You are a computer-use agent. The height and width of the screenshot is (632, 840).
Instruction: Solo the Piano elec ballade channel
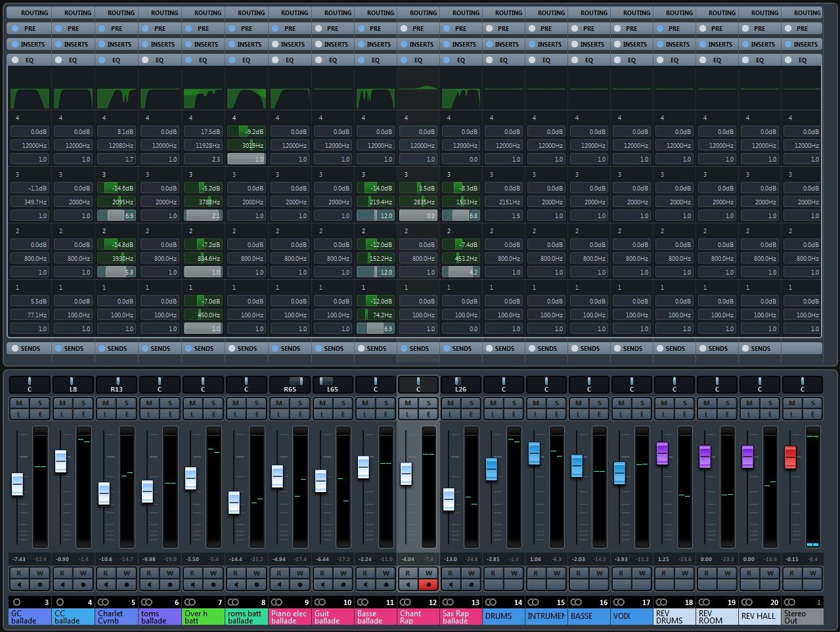pos(299,403)
